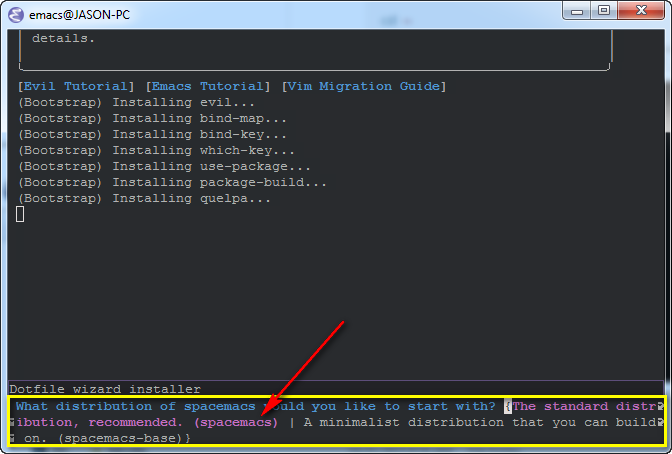
Task: Minimize the emacs@JASON-PC window
Action: (x=577, y=10)
